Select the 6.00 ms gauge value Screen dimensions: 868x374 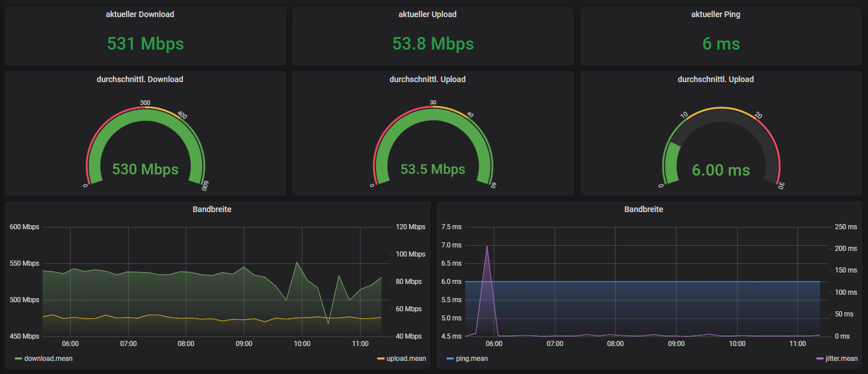point(721,170)
